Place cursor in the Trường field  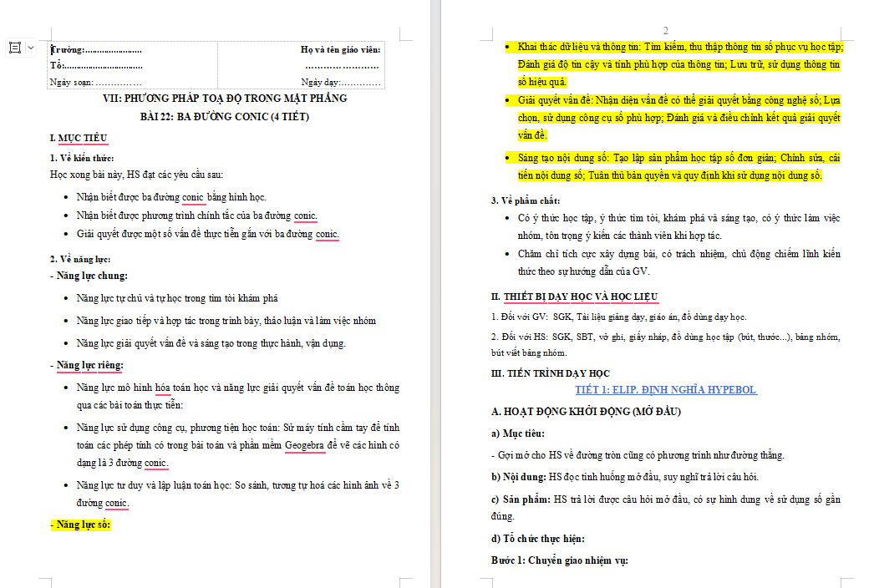(96, 50)
